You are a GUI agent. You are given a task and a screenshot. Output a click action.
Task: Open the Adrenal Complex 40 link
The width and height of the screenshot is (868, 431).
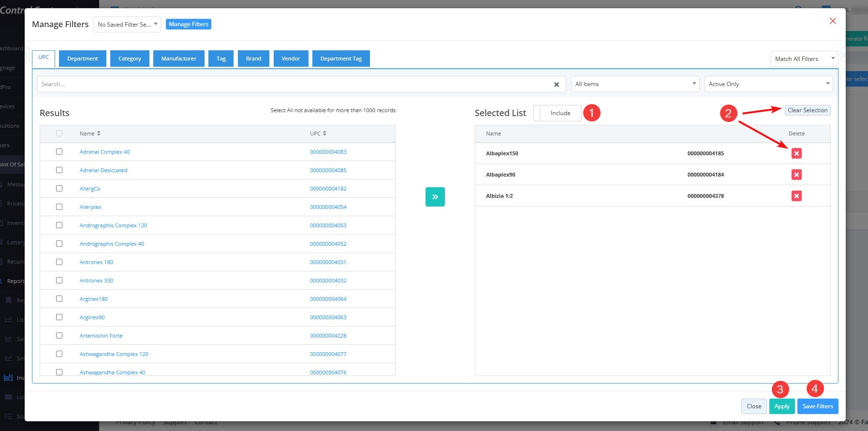click(x=105, y=152)
